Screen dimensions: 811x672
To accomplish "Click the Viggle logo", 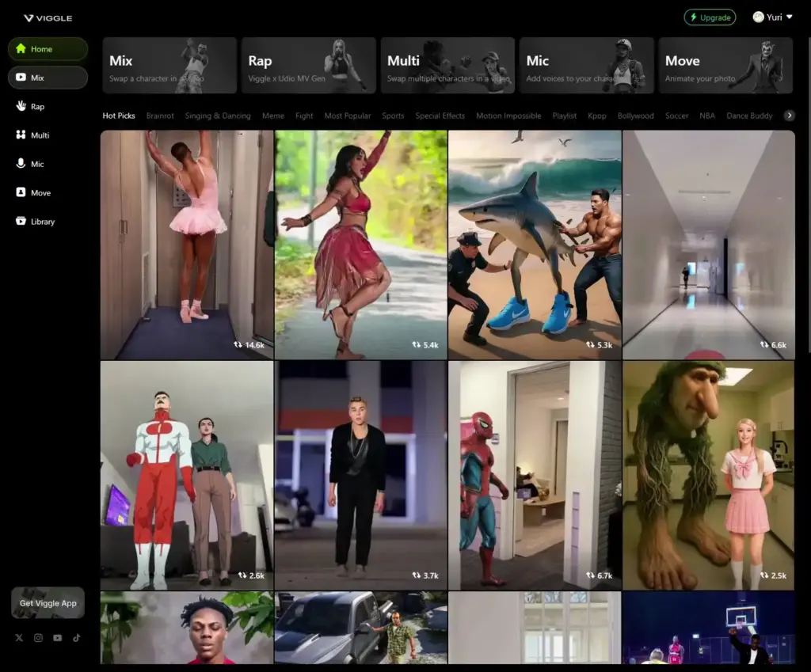I will click(48, 18).
